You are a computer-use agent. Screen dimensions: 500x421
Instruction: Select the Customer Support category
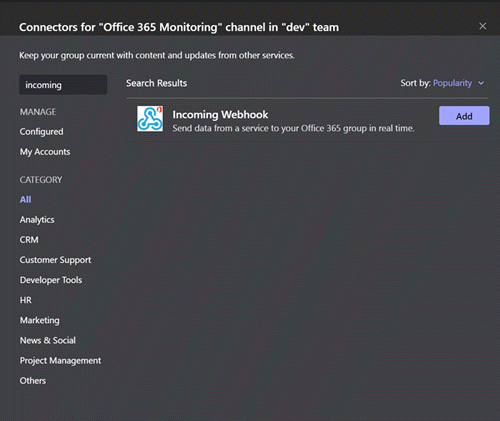[55, 260]
